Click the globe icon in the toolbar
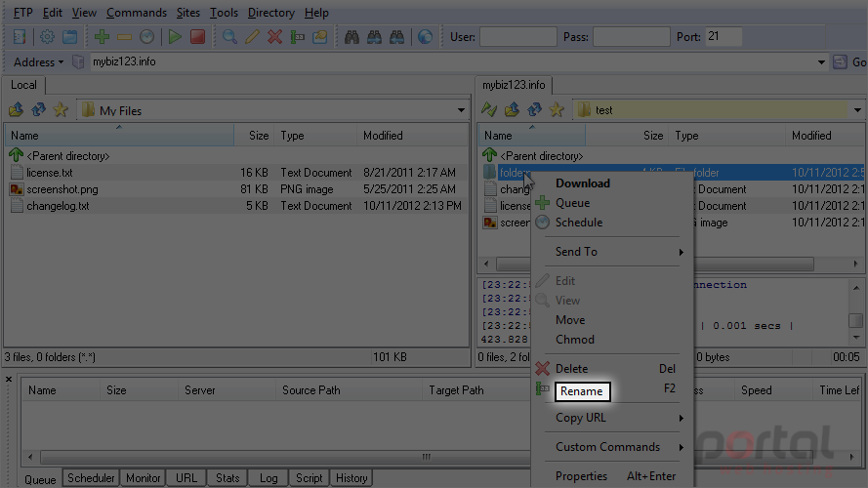The image size is (868, 488). pyautogui.click(x=425, y=37)
